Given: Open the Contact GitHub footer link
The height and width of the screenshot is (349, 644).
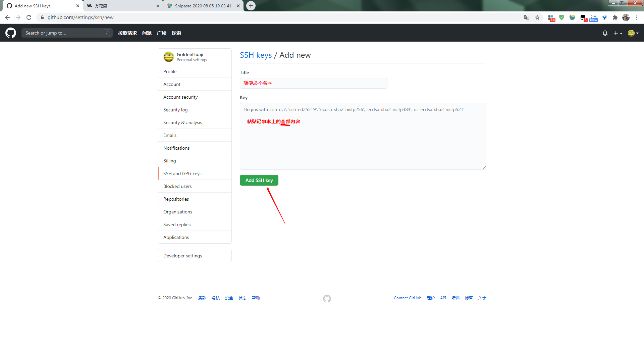Looking at the screenshot, I should (x=408, y=298).
